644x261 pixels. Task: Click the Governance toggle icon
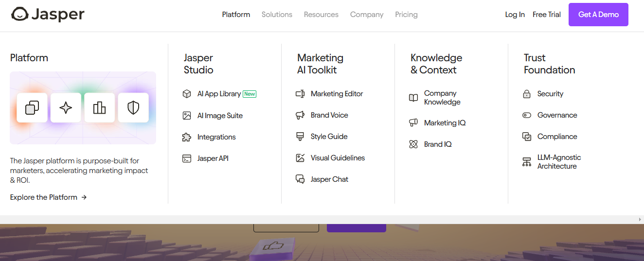click(x=526, y=115)
